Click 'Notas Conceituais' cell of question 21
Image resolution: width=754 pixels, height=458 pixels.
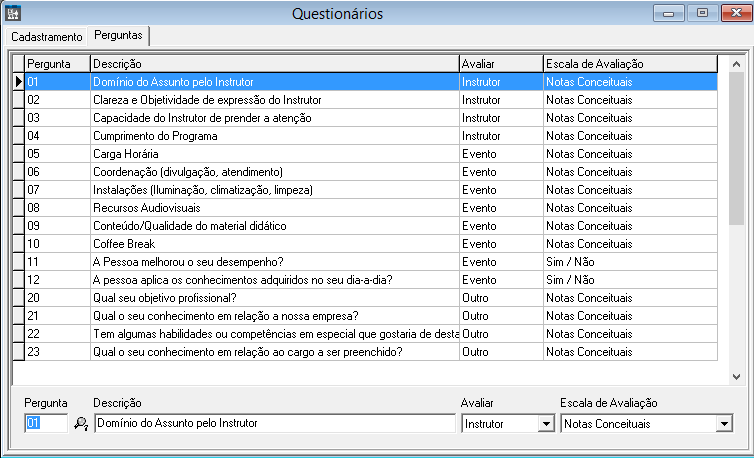[x=630, y=316]
